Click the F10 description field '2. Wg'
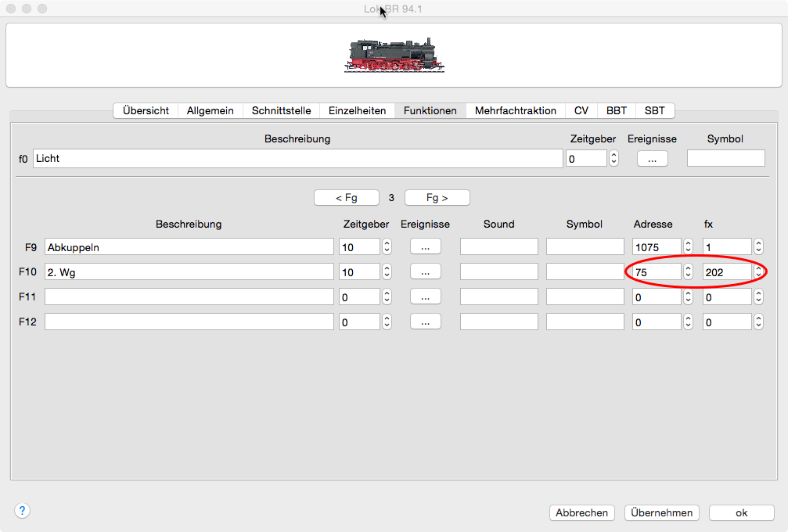Image resolution: width=788 pixels, height=532 pixels. click(189, 272)
